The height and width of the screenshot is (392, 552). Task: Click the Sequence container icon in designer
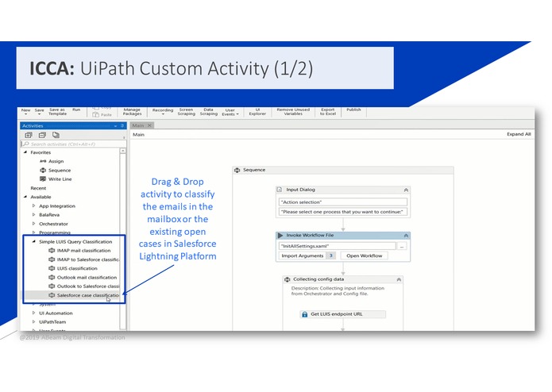(237, 170)
